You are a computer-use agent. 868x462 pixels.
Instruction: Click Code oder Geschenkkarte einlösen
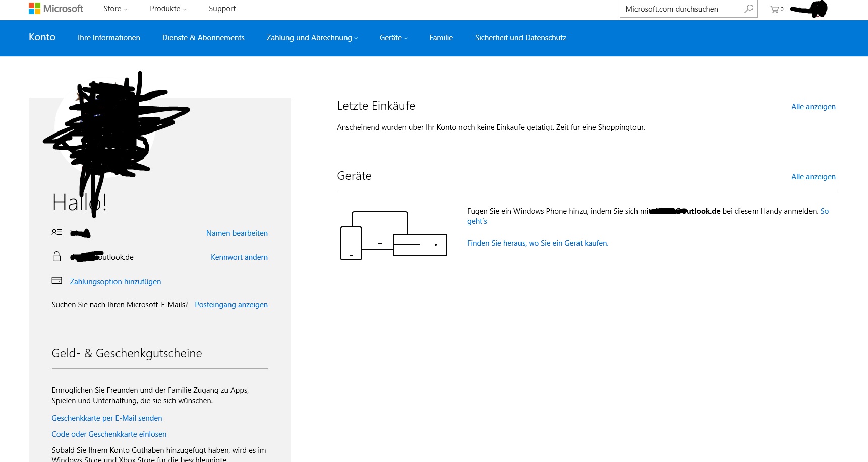(109, 434)
